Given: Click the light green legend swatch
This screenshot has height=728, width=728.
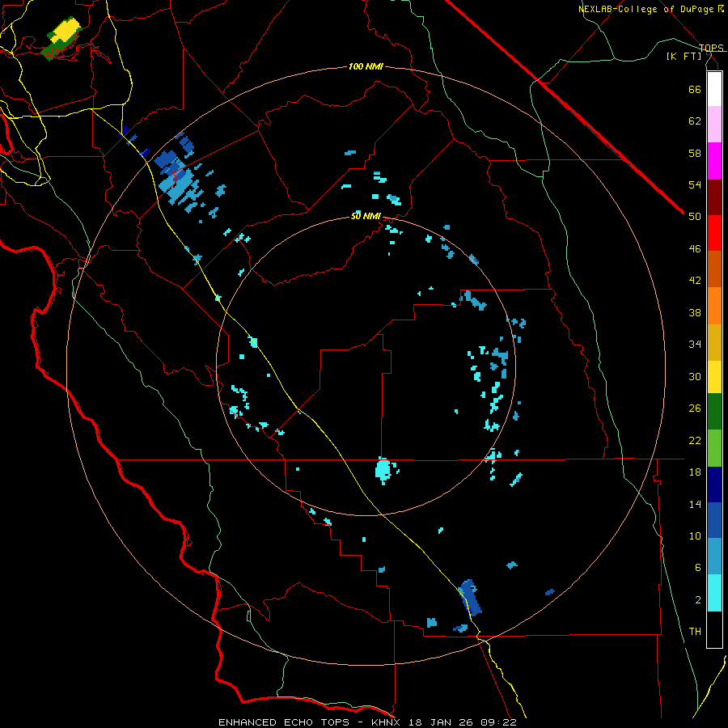Looking at the screenshot, I should (714, 448).
